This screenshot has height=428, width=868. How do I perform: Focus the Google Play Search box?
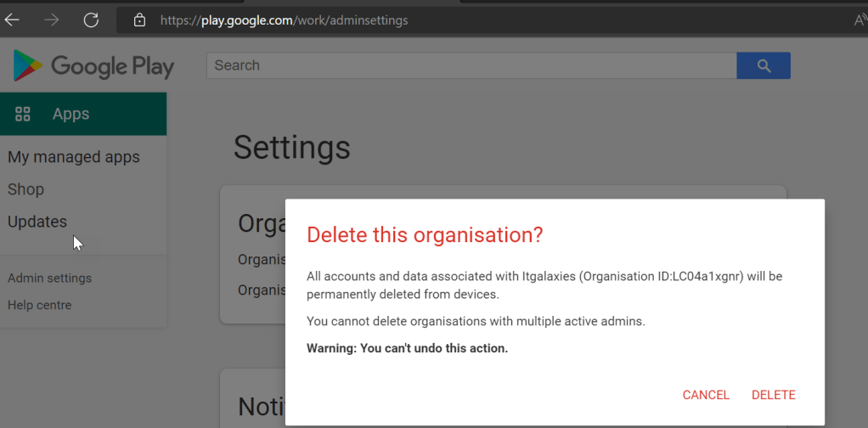coord(471,65)
